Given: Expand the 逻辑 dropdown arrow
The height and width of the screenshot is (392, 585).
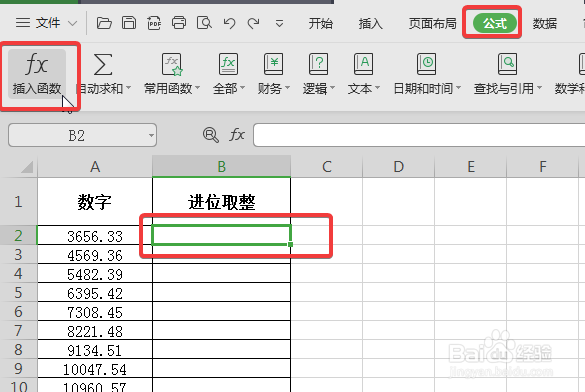Looking at the screenshot, I should (332, 88).
